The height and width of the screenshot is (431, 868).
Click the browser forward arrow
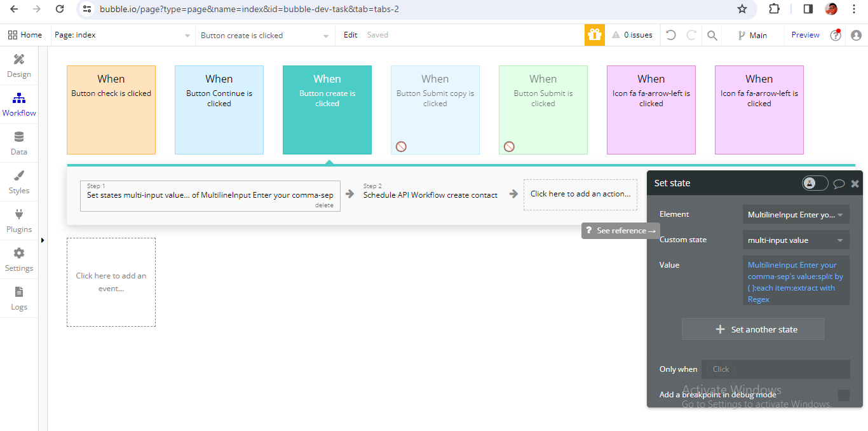coord(36,9)
